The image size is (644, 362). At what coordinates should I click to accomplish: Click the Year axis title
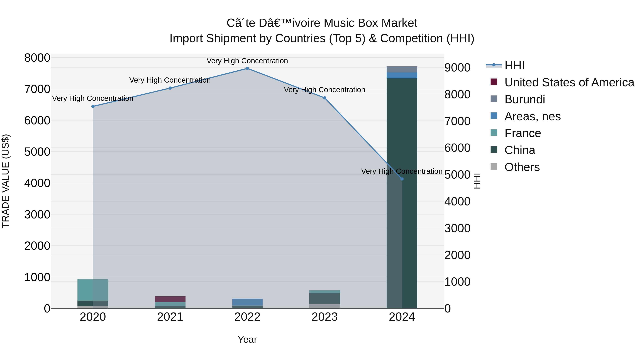(247, 339)
